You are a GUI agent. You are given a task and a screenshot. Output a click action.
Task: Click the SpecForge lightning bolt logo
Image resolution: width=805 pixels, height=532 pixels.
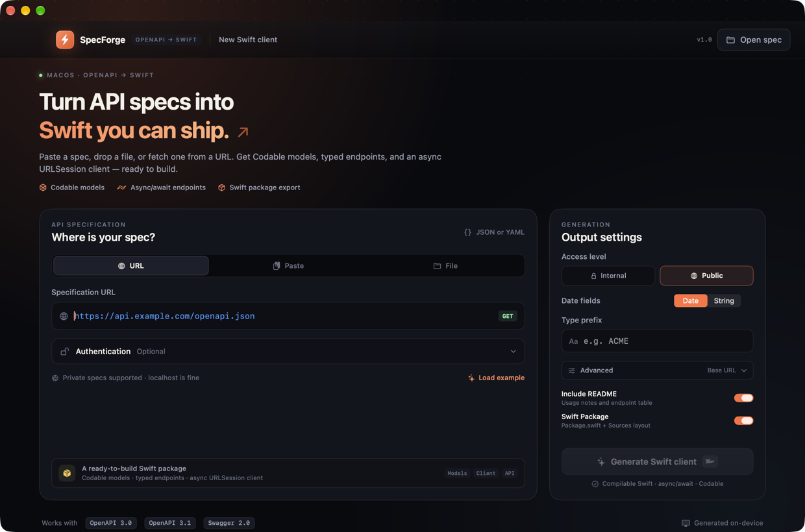[65, 40]
